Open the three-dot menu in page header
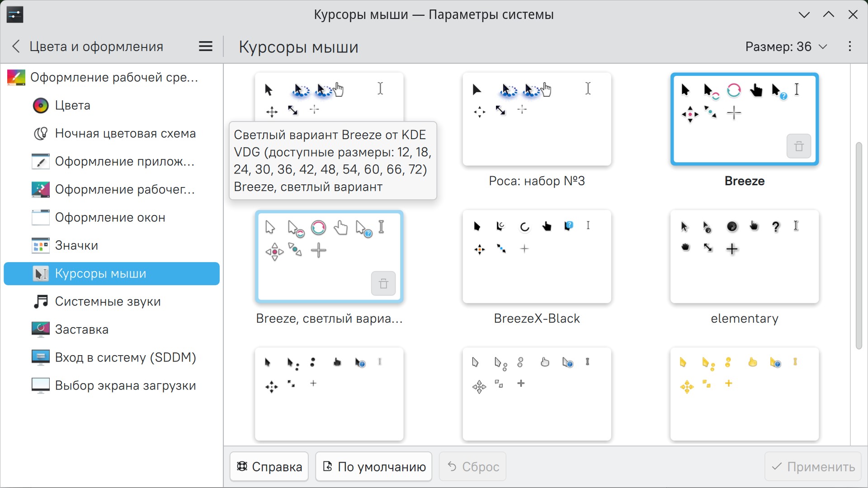This screenshot has height=488, width=868. coord(850,47)
